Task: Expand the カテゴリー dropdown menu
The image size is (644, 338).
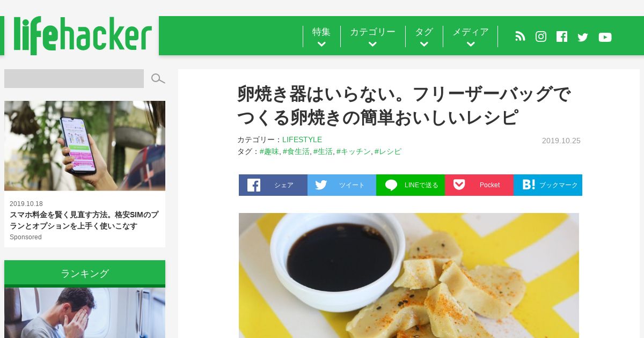Action: (x=372, y=36)
